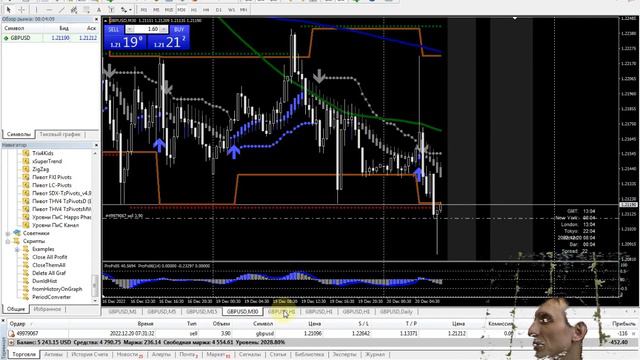640x360 pixels.
Task: Switch chart to M1 timeframe button
Action: (144, 9)
